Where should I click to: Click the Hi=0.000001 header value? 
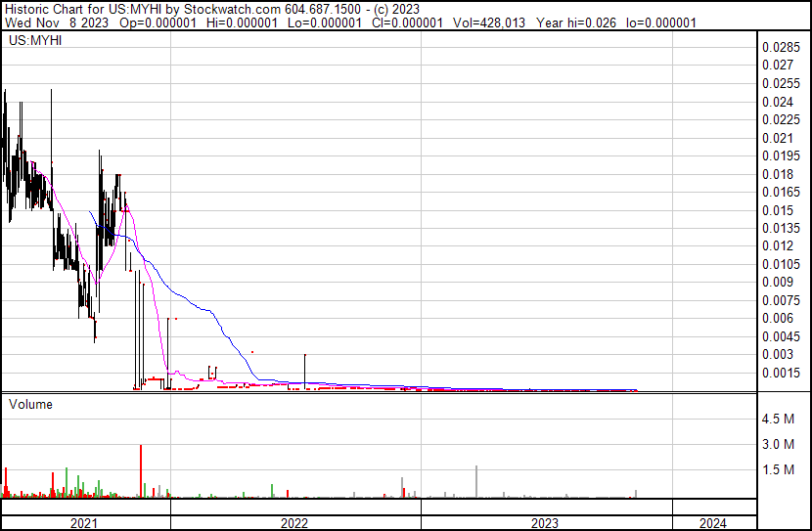point(242,22)
